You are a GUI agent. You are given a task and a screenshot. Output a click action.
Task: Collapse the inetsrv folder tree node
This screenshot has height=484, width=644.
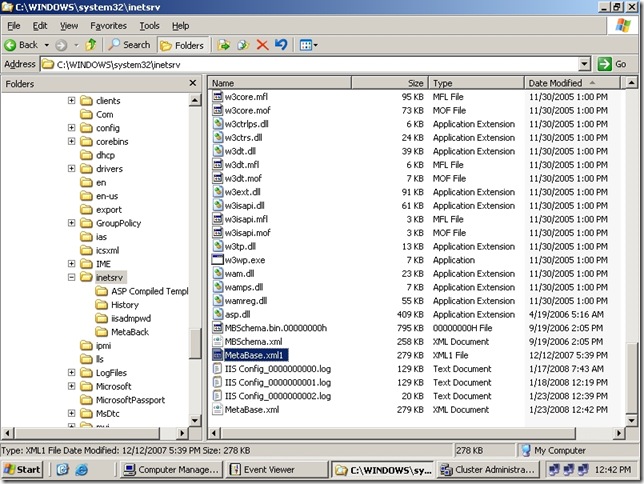coord(71,277)
